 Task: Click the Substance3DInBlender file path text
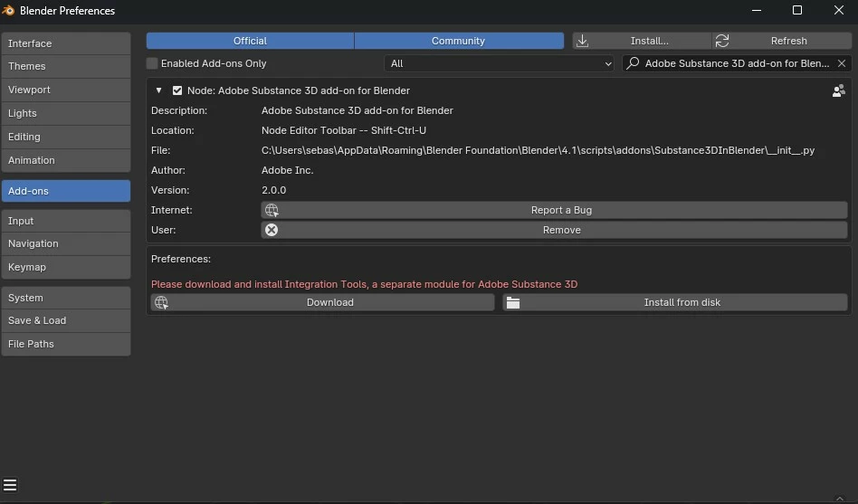click(538, 150)
